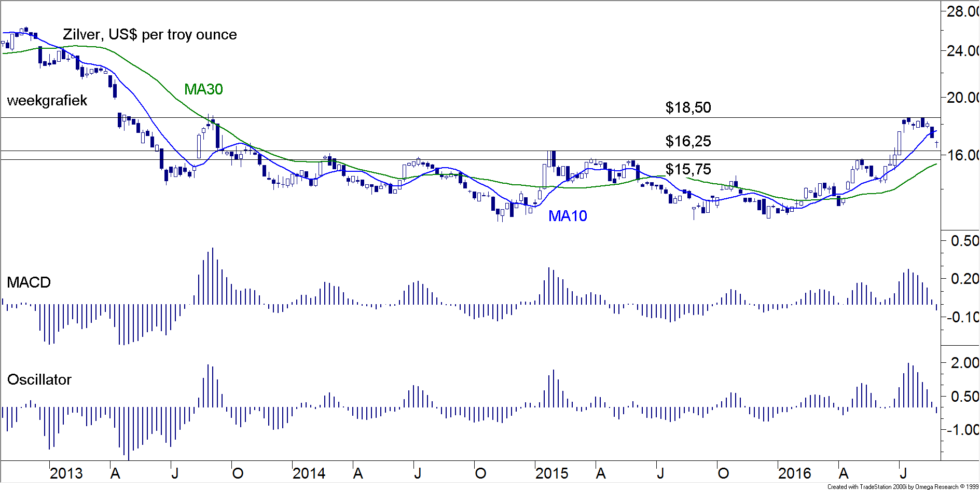Click the 2016 marker on time axis
Viewport: 980px width, 490px height.
(x=794, y=473)
